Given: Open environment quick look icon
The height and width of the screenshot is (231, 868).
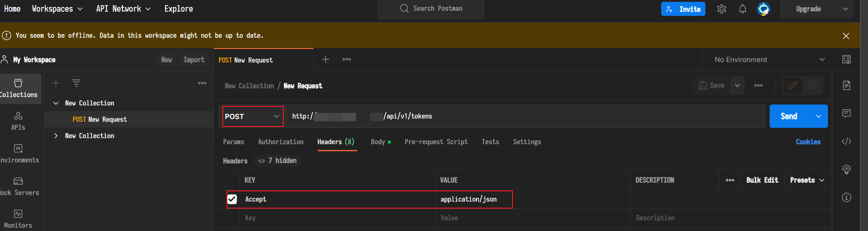Looking at the screenshot, I should [x=847, y=60].
